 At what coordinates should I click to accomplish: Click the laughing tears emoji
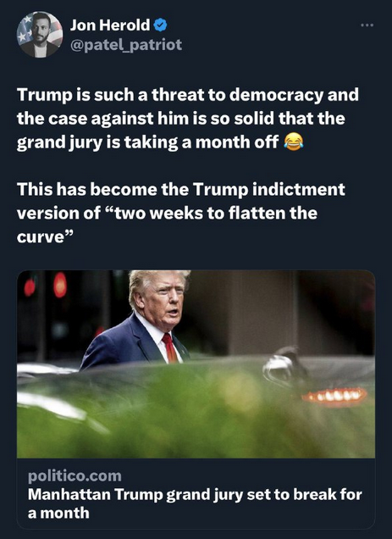pos(294,142)
